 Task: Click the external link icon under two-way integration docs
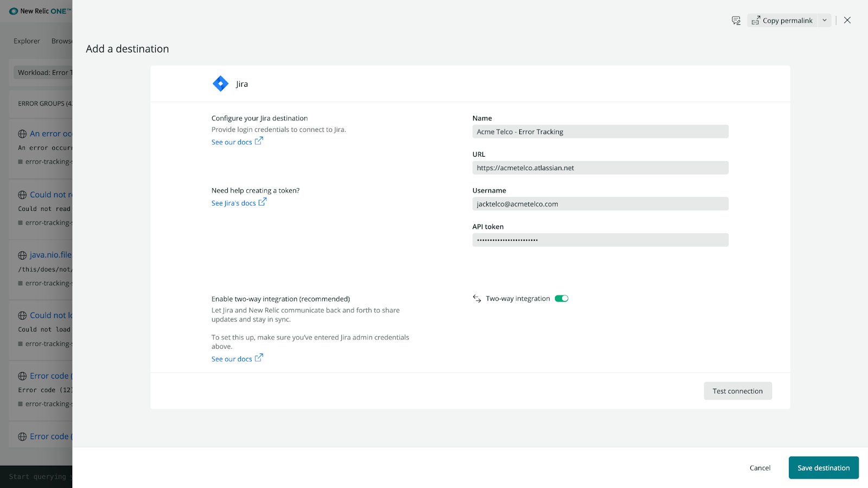259,357
